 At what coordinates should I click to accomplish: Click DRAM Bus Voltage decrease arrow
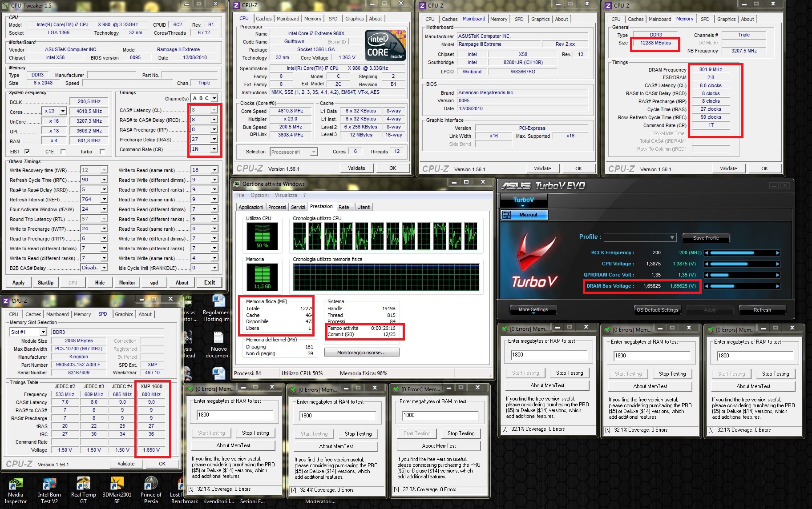click(x=707, y=286)
